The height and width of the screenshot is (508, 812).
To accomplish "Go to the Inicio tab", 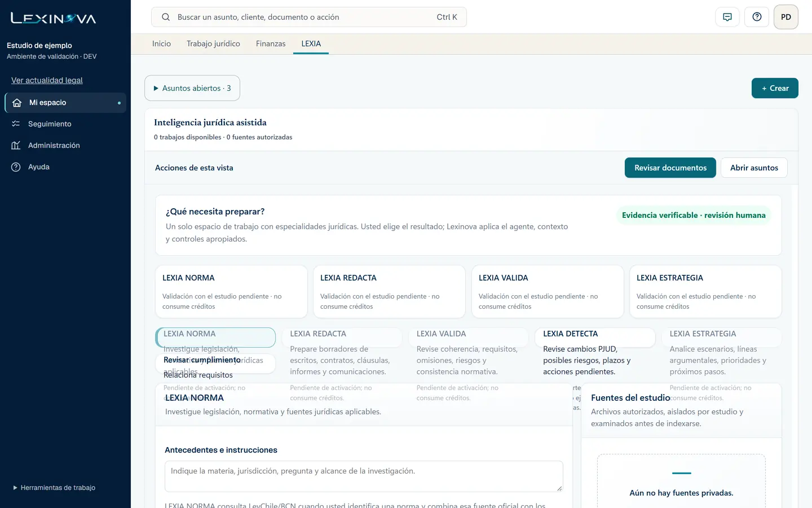I will click(161, 43).
